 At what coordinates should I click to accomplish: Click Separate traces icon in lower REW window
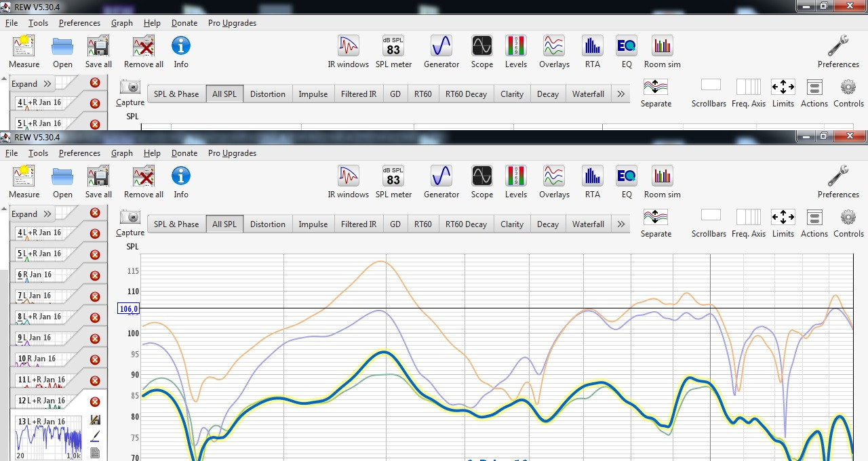(656, 217)
